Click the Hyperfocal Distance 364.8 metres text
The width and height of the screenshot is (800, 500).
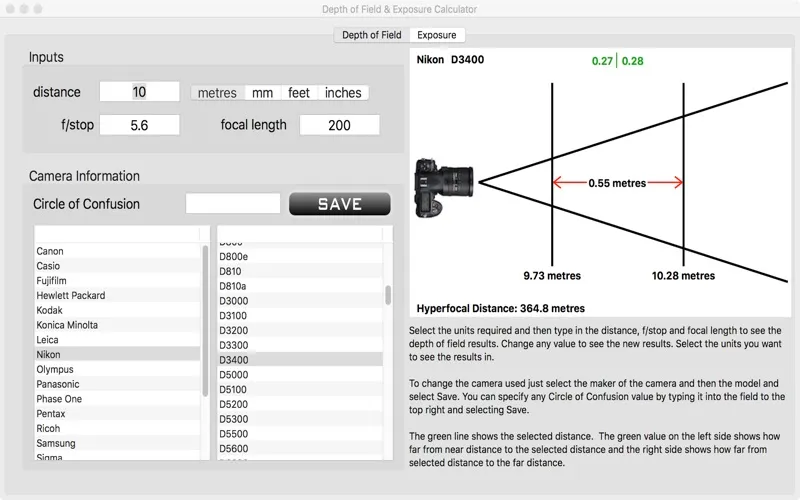501,309
